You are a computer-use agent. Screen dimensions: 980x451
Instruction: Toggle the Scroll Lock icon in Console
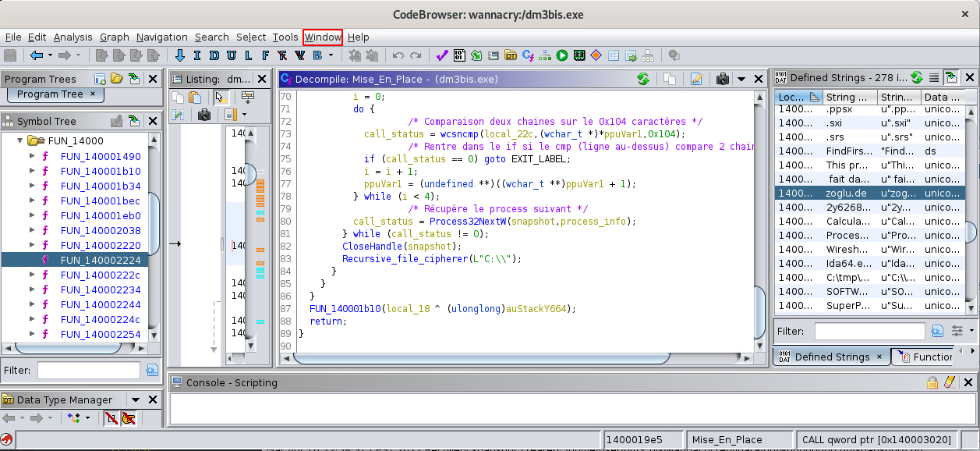[932, 382]
